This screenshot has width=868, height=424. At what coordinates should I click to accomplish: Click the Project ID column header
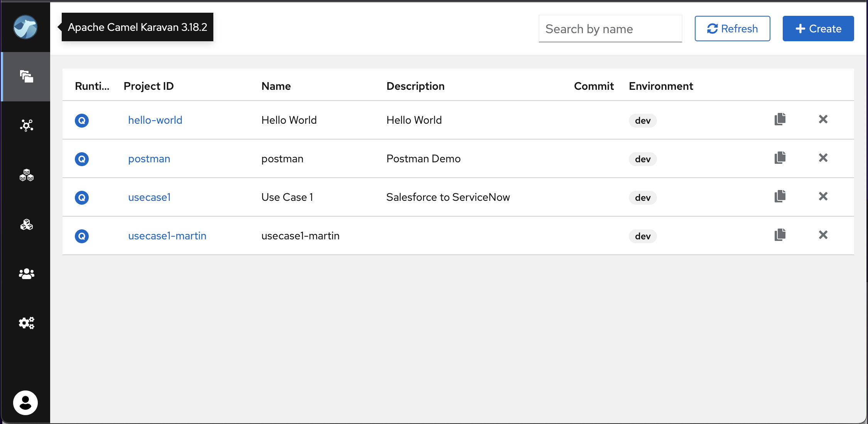[149, 86]
